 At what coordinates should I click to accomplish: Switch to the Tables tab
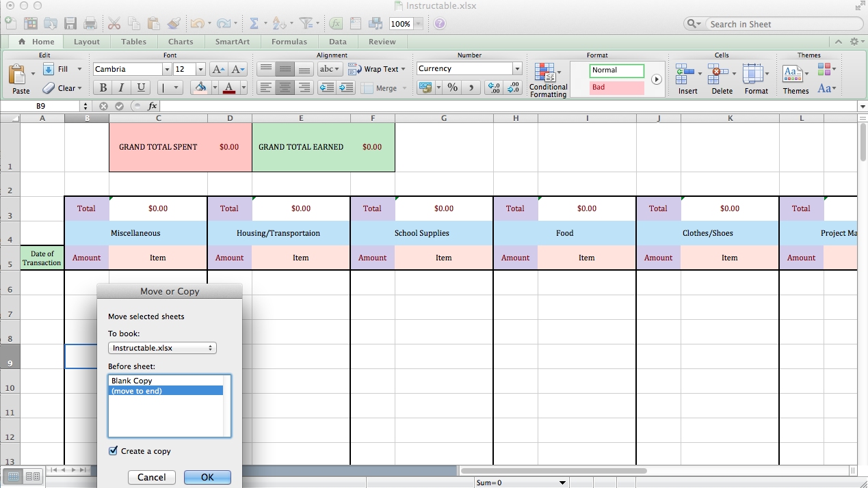pos(133,42)
